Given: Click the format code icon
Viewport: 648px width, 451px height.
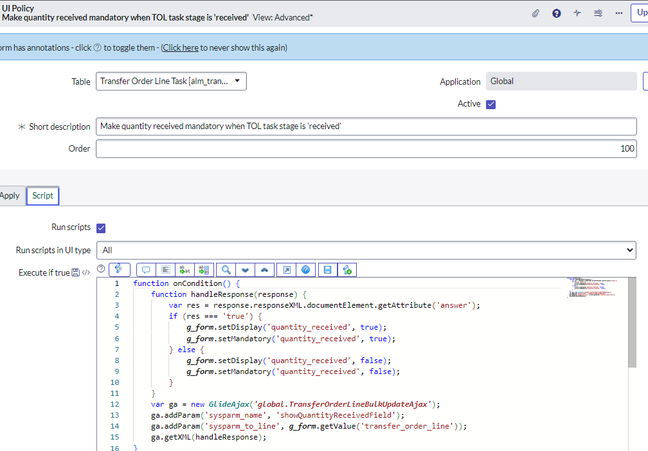Looking at the screenshot, I should (x=166, y=270).
